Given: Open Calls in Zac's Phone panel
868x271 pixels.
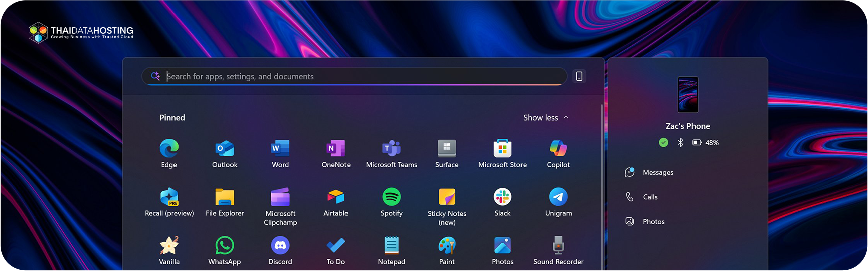Looking at the screenshot, I should click(x=641, y=197).
